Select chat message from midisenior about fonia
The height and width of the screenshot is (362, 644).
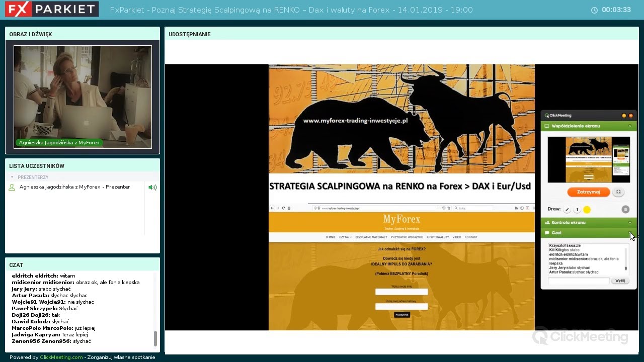tap(75, 282)
